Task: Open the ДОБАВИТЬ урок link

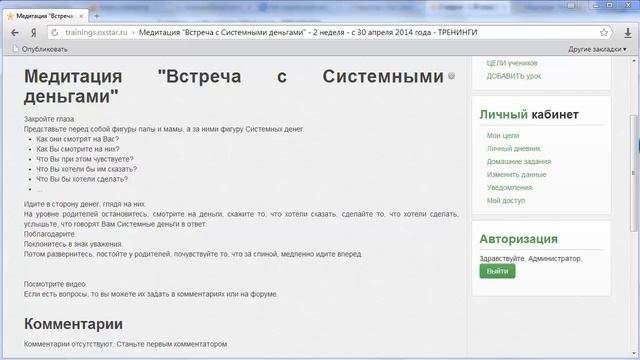Action: (513, 76)
